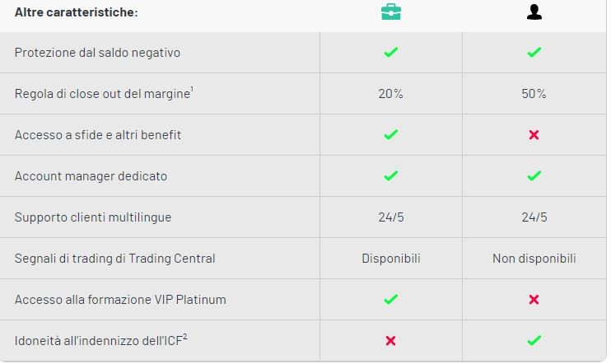The image size is (611, 364).
Task: Click the Disponibili trading signals cell
Action: pos(391,258)
